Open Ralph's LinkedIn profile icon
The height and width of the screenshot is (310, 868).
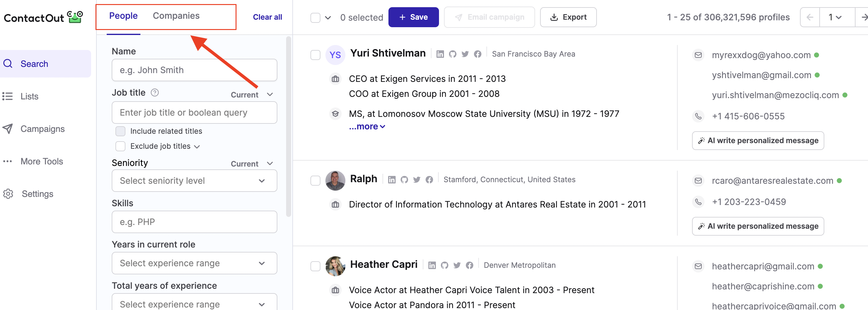[x=392, y=180]
